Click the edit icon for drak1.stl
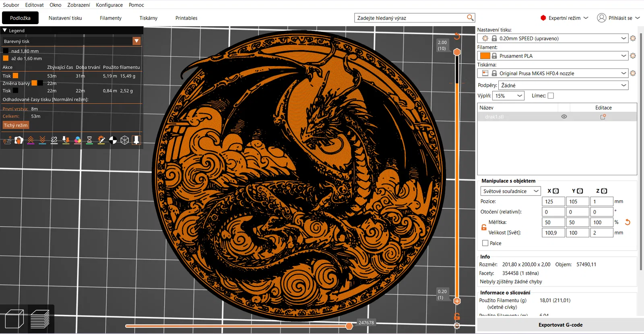Screen dimensions: 644x334 point(603,117)
